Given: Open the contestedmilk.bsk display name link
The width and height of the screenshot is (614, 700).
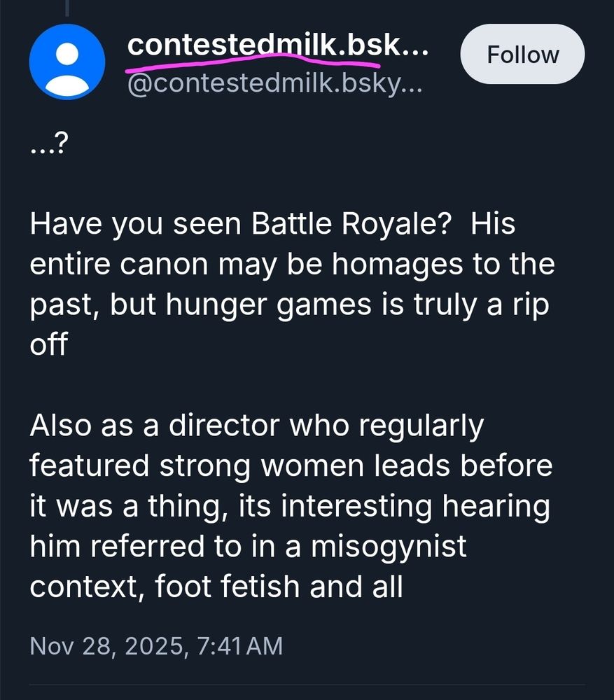Looking at the screenshot, I should [277, 45].
